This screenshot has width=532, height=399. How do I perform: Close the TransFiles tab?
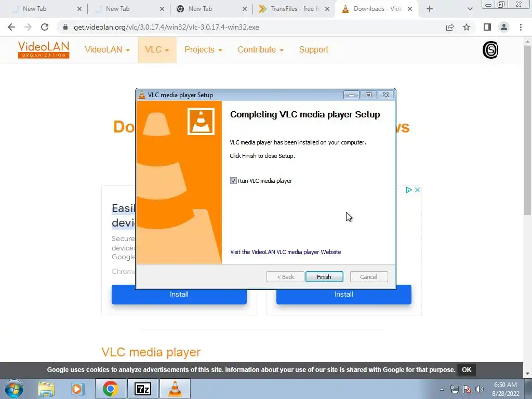tap(327, 9)
